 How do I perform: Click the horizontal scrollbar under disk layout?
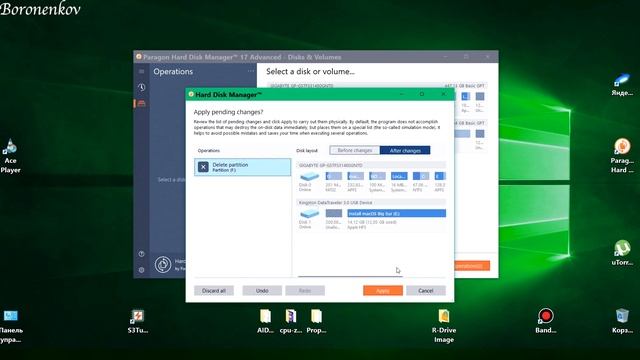(350, 276)
